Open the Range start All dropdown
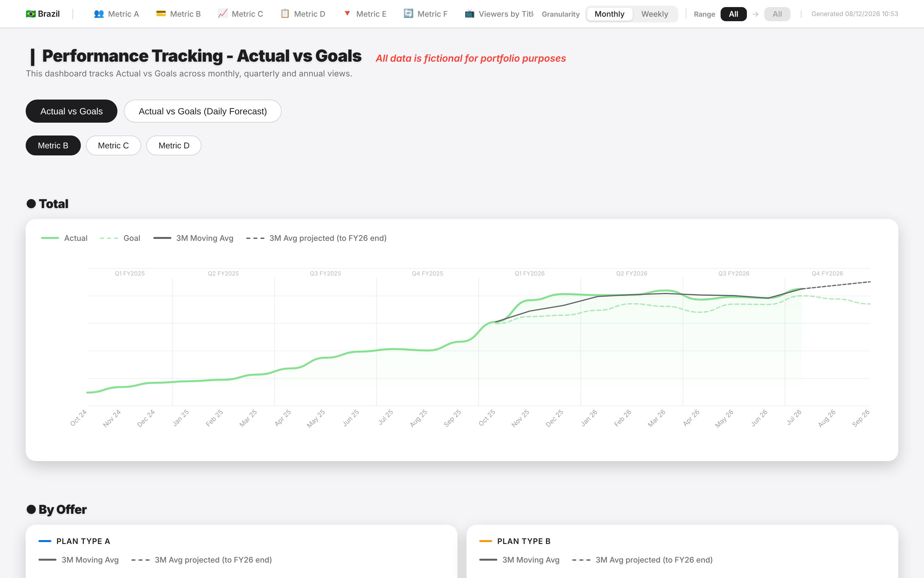 pos(733,14)
